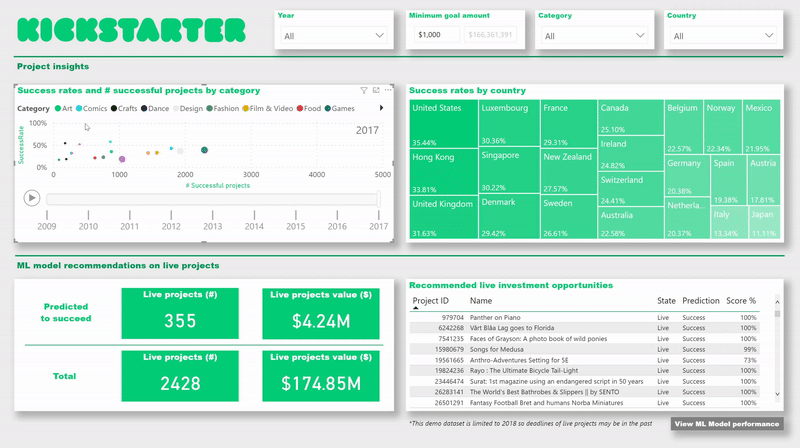This screenshot has height=448, width=800.
Task: Select the United Kingdom treemap tile
Action: tap(443, 217)
